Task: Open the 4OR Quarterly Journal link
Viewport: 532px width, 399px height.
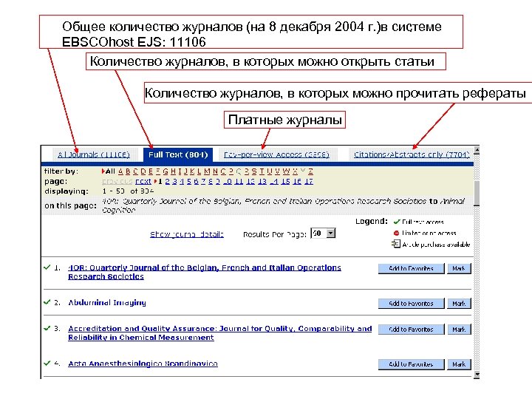Action: tap(205, 272)
